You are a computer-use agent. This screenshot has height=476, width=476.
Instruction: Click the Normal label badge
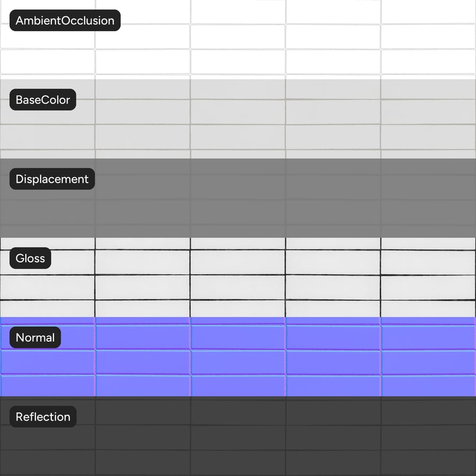35,337
